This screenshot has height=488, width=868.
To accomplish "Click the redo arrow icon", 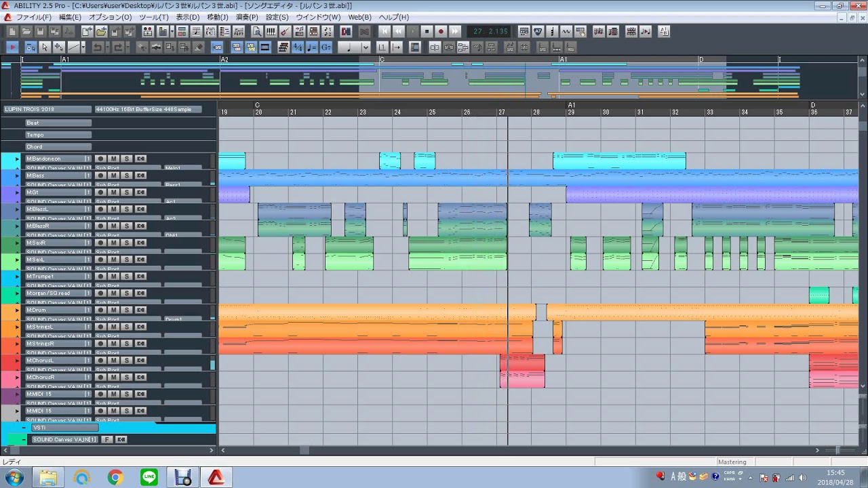I will pos(117,47).
